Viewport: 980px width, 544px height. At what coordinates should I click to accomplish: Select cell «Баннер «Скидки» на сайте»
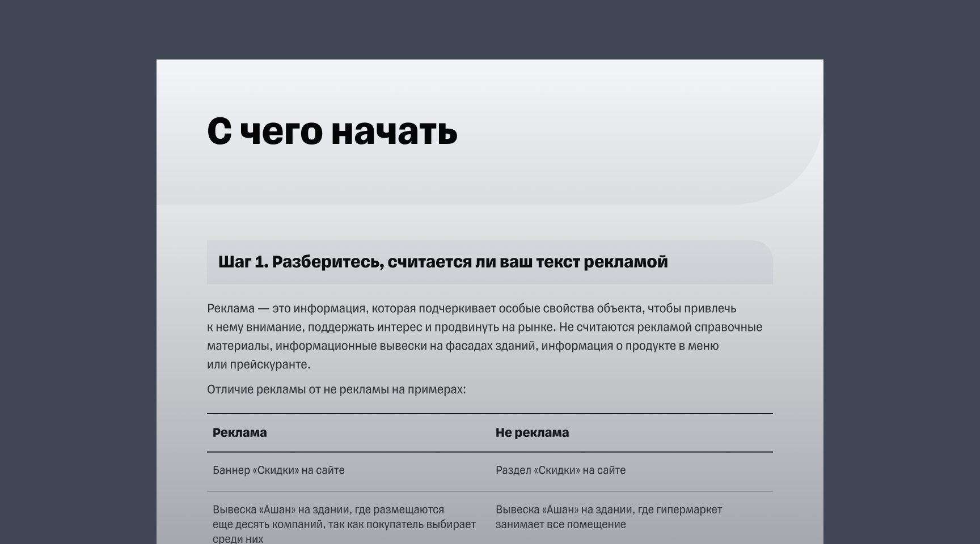tap(278, 470)
